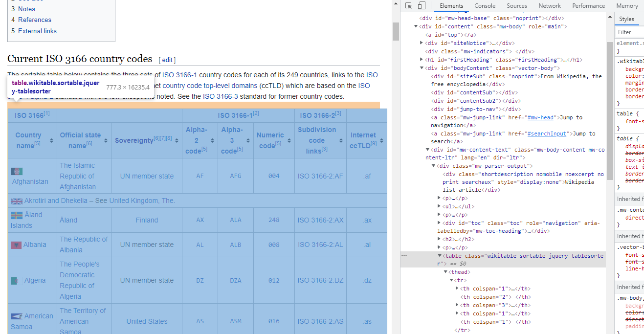Open the ISO 3166-1 link in paragraph
The image size is (644, 334).
click(179, 75)
